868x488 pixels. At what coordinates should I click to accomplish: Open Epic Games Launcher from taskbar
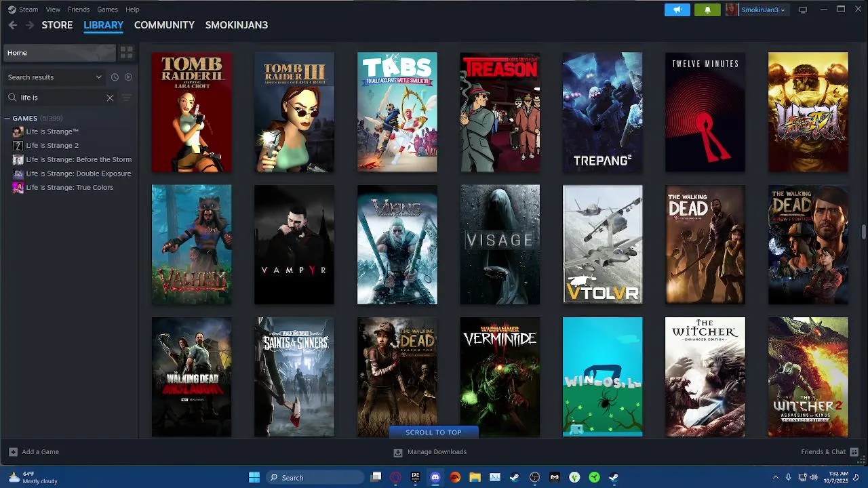(x=416, y=477)
